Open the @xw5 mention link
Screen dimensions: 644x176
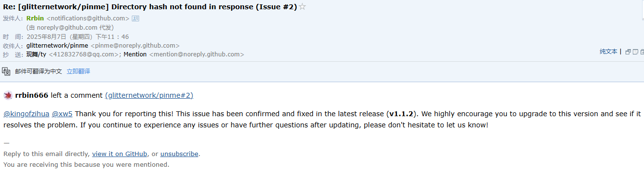(x=62, y=114)
